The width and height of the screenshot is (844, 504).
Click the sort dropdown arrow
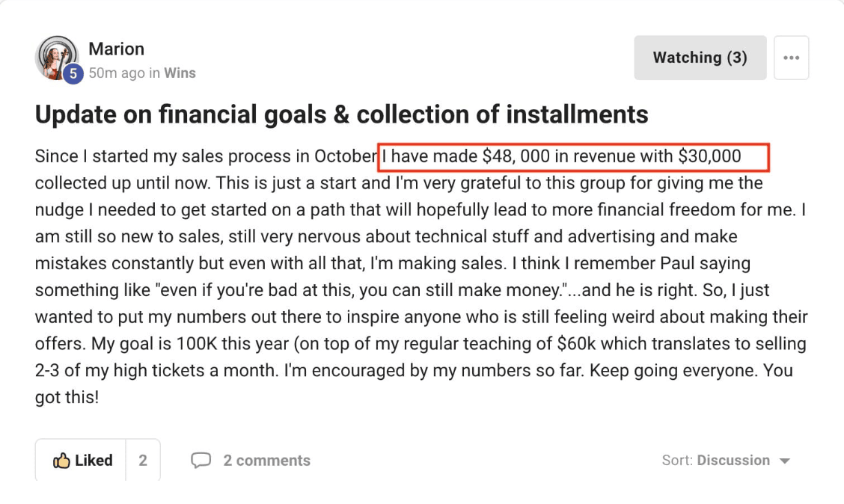tap(785, 461)
